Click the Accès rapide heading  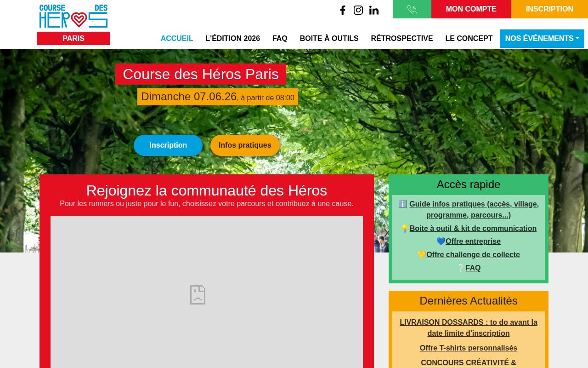click(469, 184)
